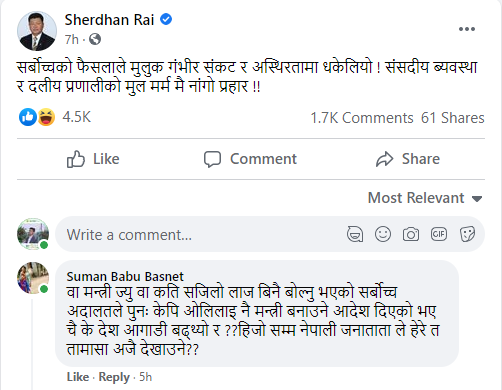Insert an emoji using the smiley icon

[x=383, y=234]
